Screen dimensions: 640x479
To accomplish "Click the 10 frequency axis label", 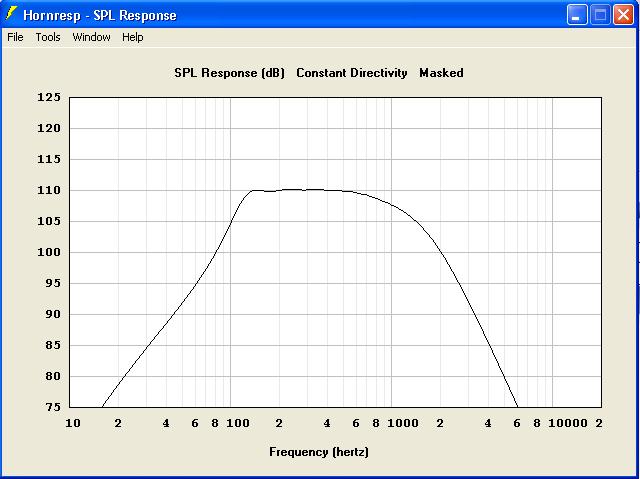I will 73,423.
